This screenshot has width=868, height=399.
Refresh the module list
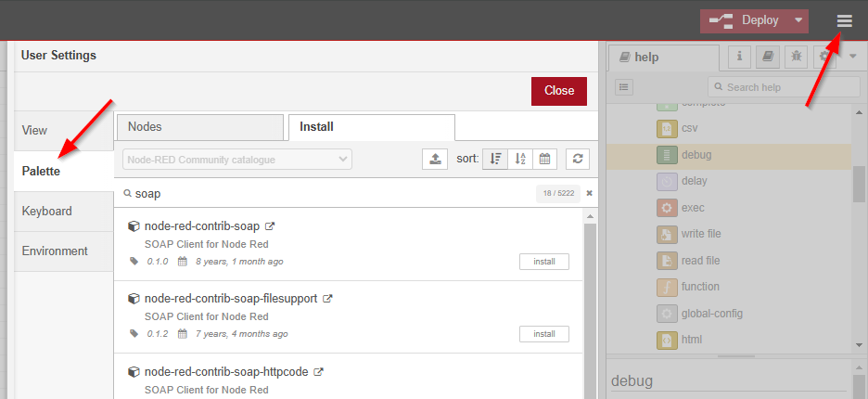coord(578,159)
